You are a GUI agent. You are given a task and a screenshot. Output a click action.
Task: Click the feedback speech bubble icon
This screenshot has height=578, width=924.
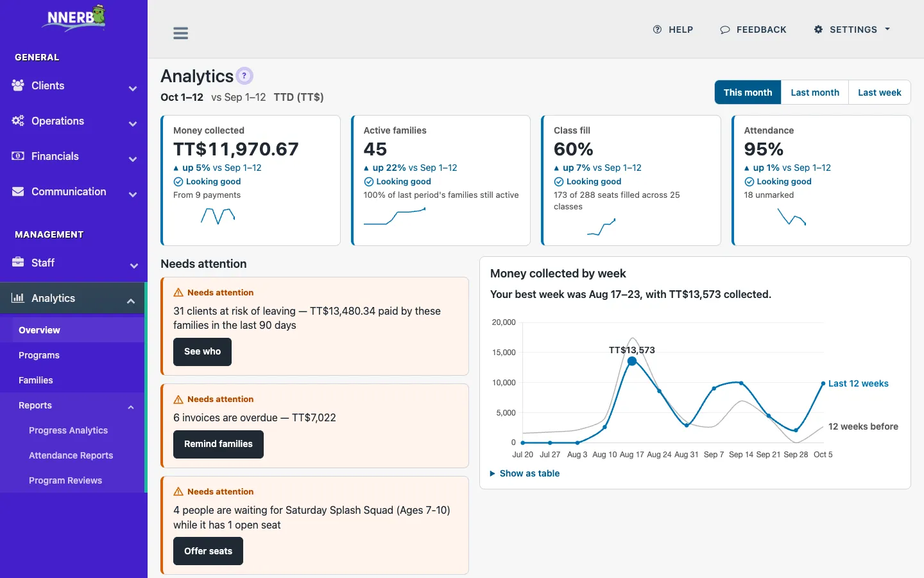[x=725, y=30]
